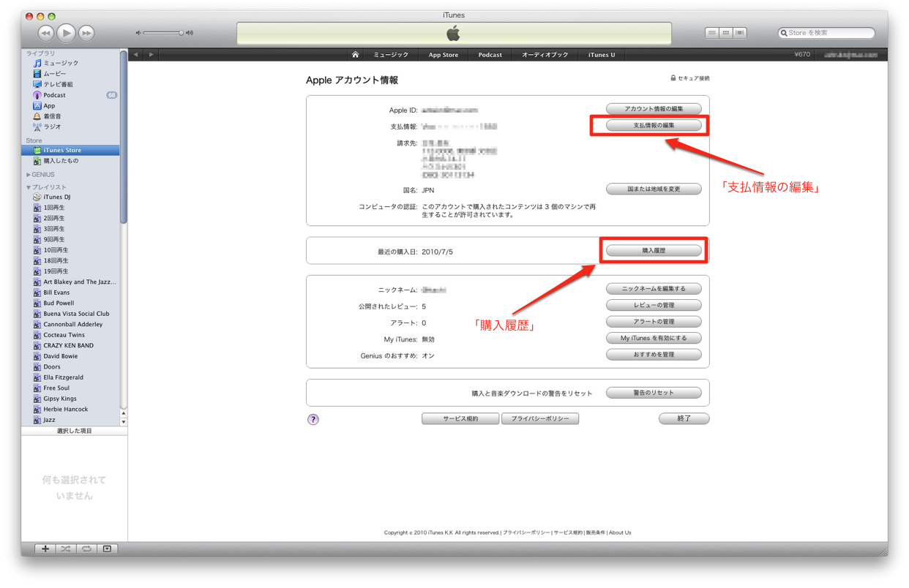Click the Play button in playback controls
909x588 pixels.
(x=66, y=33)
